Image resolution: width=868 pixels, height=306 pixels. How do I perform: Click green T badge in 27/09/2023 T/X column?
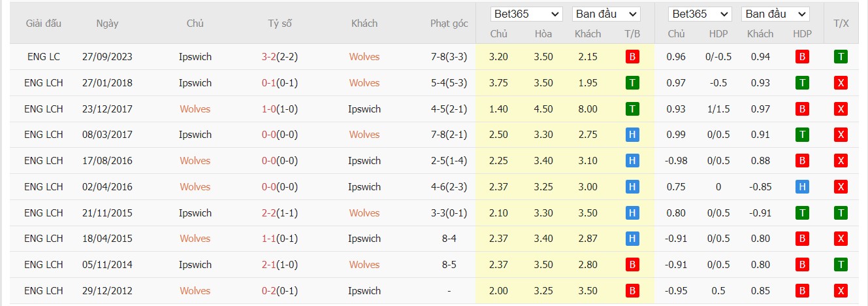coord(841,57)
